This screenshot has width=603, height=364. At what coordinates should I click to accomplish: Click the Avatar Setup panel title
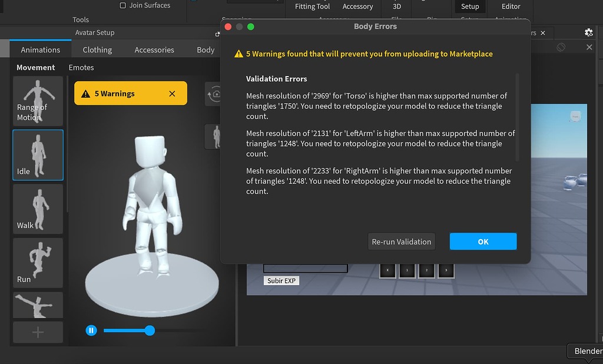point(95,33)
